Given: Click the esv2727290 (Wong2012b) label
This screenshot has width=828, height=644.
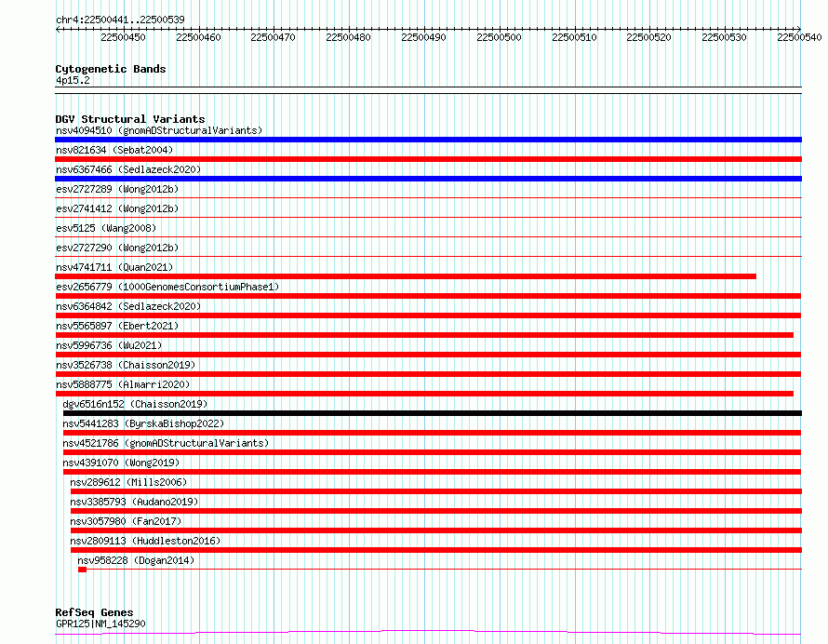Looking at the screenshot, I should coord(117,248).
